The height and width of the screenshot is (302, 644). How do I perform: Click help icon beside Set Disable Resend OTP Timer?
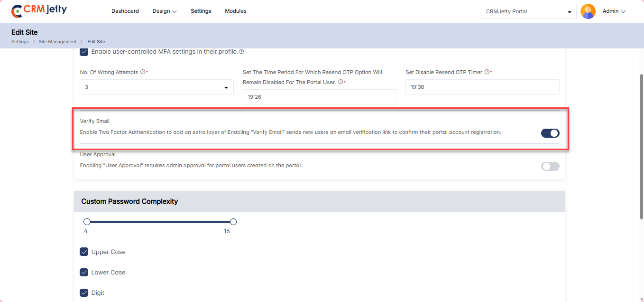click(x=487, y=72)
